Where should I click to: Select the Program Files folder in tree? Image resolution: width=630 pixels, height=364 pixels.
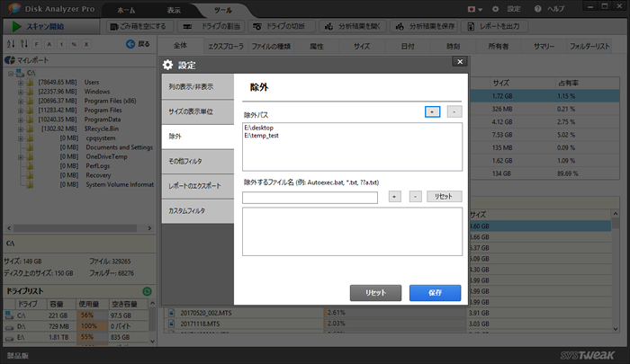coord(103,111)
